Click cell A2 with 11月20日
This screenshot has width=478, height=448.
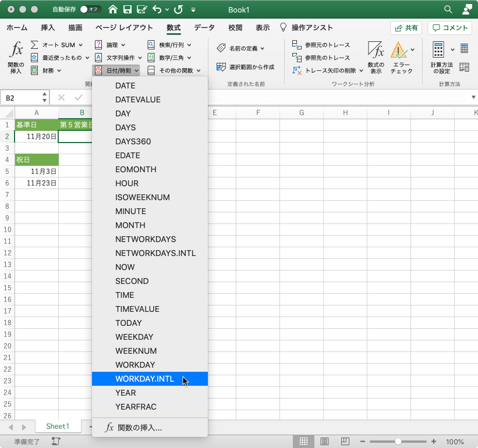37,137
